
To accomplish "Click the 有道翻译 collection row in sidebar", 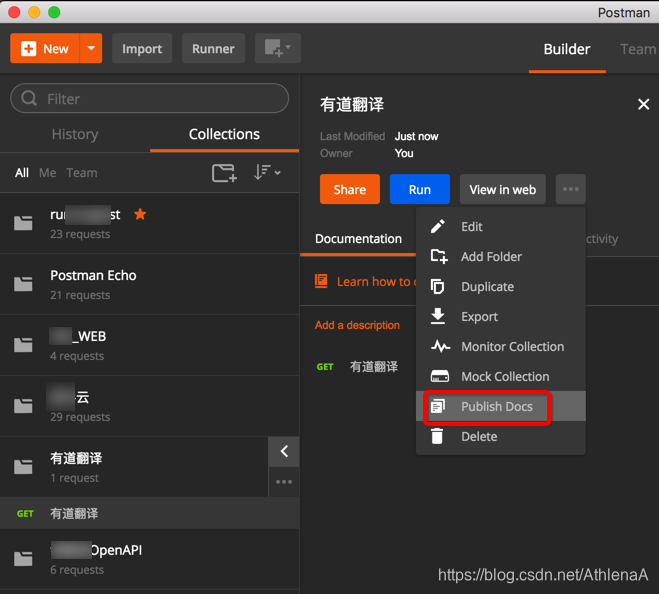I will coord(134,467).
